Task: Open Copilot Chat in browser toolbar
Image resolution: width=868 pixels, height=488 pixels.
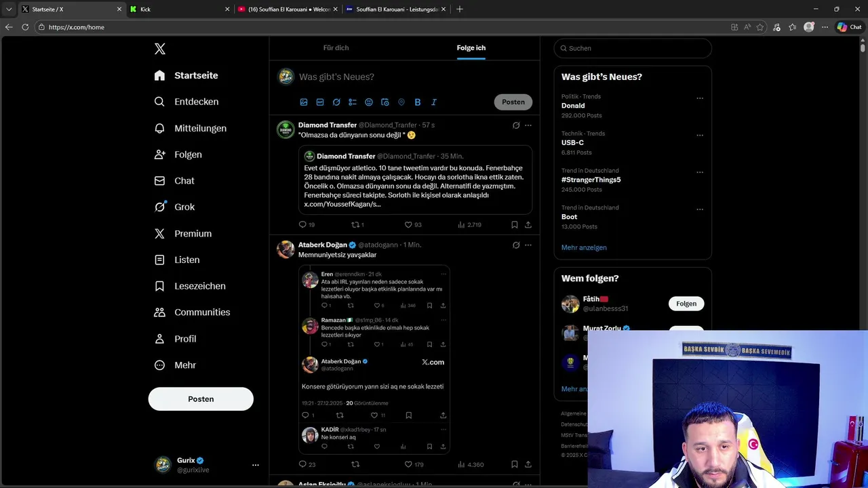Action: 850,27
